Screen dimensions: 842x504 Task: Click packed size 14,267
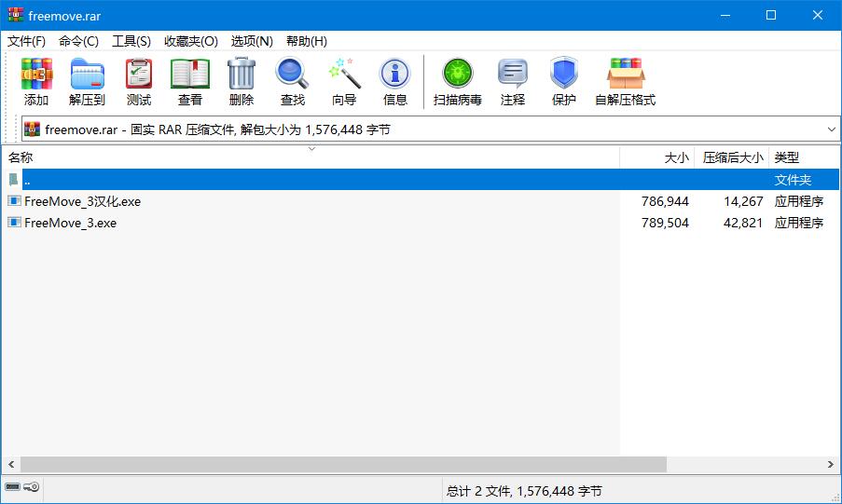[743, 201]
